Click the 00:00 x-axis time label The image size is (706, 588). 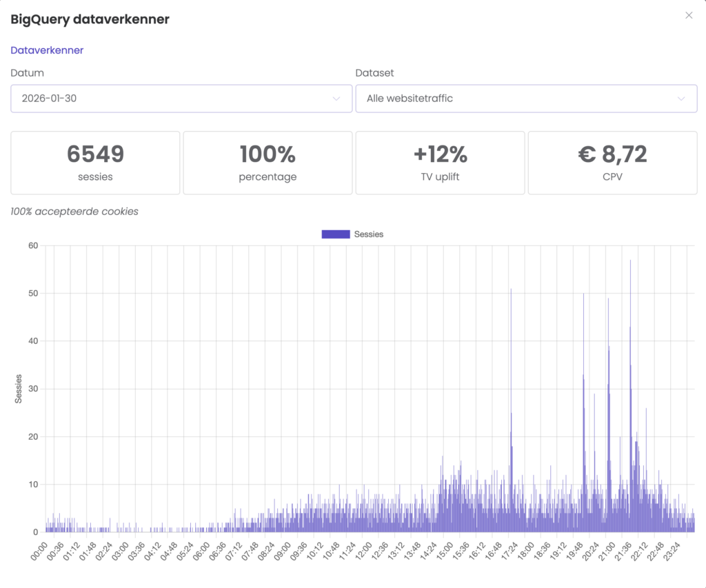pyautogui.click(x=40, y=553)
